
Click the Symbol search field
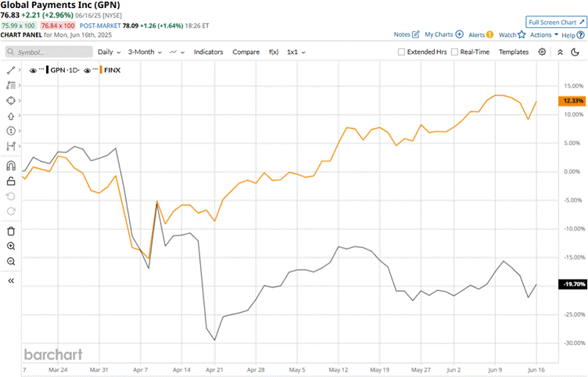pos(48,52)
